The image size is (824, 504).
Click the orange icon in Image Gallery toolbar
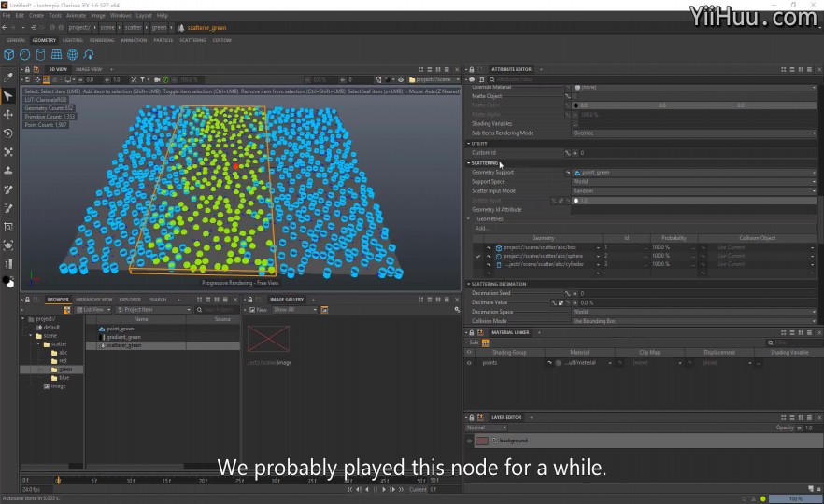[x=324, y=310]
